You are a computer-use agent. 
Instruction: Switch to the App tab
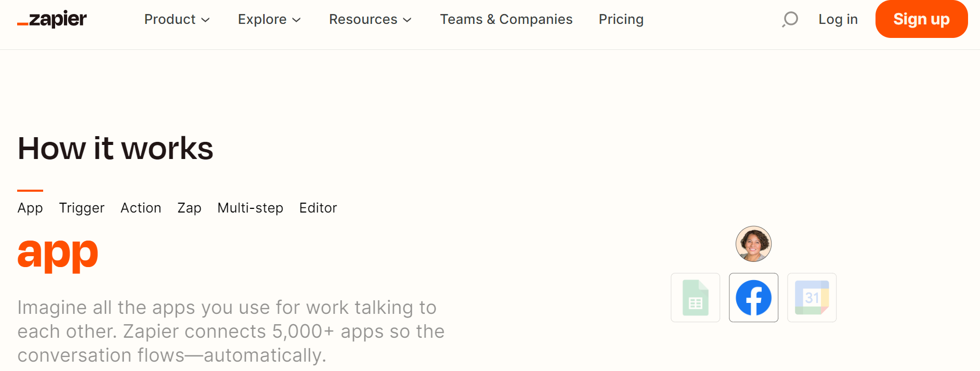30,208
